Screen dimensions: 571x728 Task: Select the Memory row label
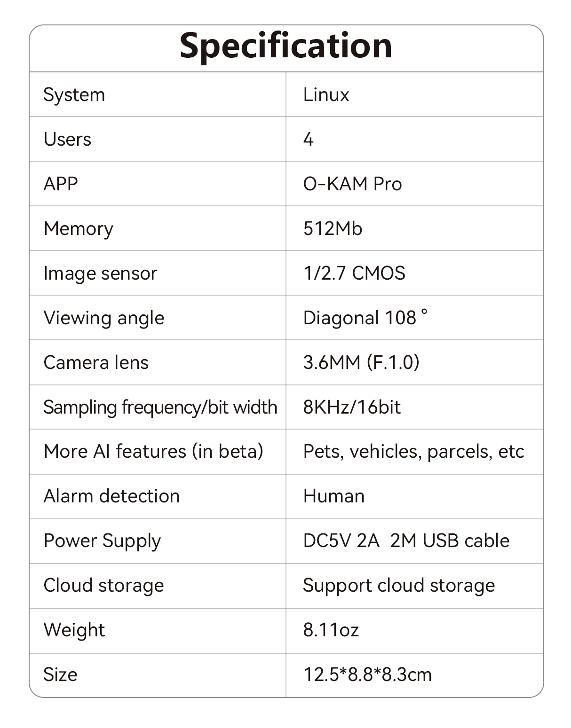point(78,229)
